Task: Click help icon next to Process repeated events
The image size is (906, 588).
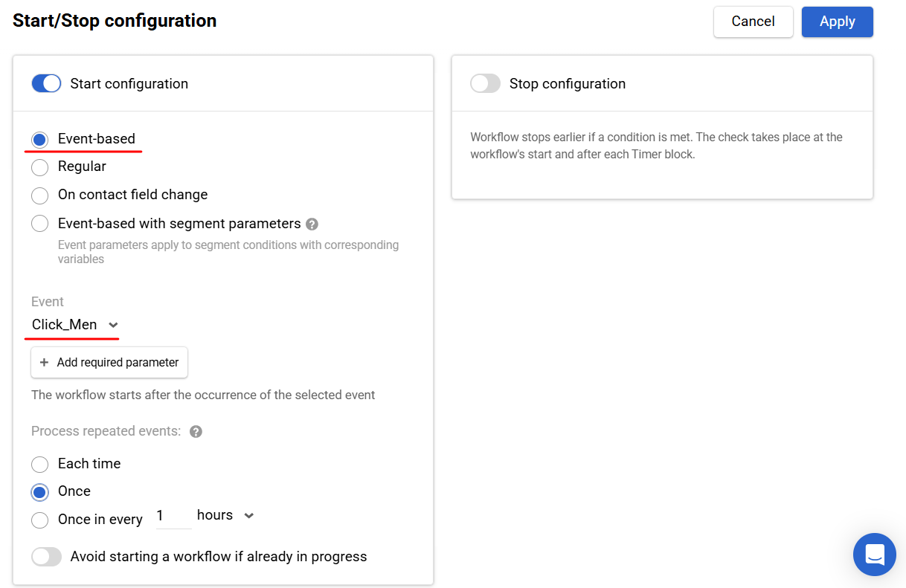Action: 196,432
